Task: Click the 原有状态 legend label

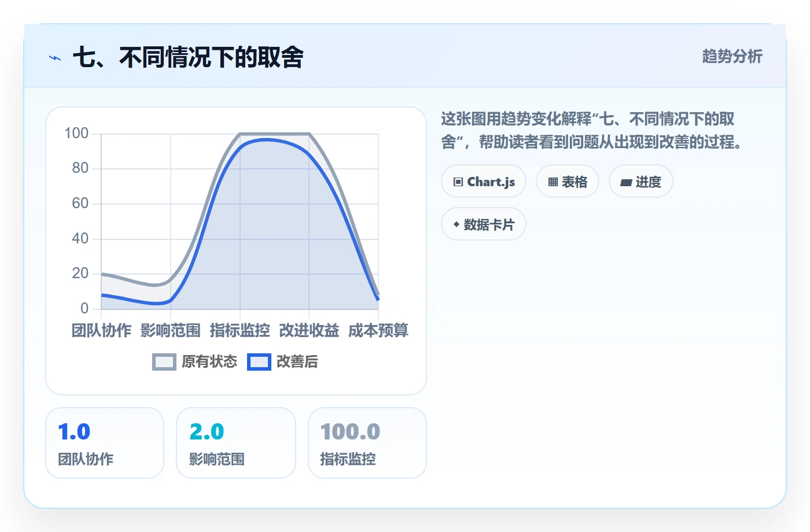Action: coord(209,362)
